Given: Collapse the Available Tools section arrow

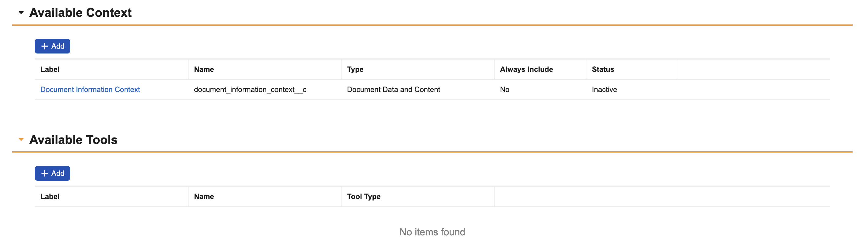Looking at the screenshot, I should 21,140.
